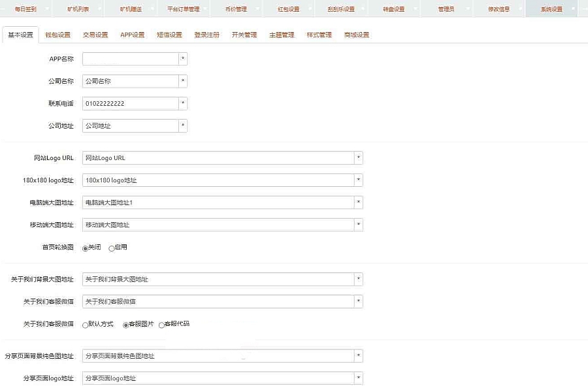Click into the 公司名称 input field
The width and height of the screenshot is (588, 392).
point(131,81)
